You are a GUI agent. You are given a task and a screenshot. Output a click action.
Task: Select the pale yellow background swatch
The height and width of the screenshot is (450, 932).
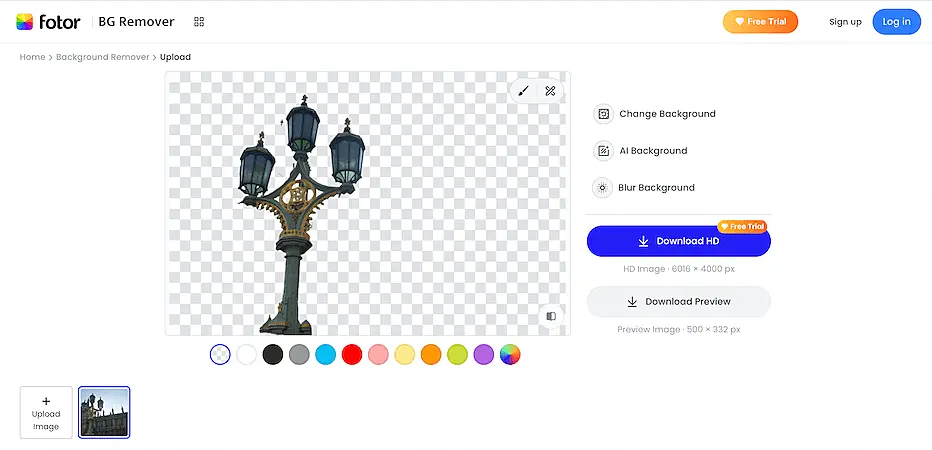click(405, 355)
